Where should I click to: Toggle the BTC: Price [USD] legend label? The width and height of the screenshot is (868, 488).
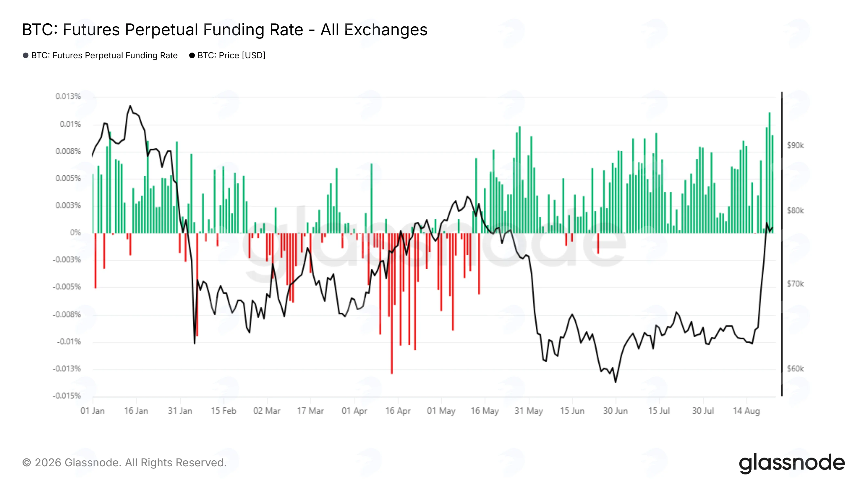231,56
